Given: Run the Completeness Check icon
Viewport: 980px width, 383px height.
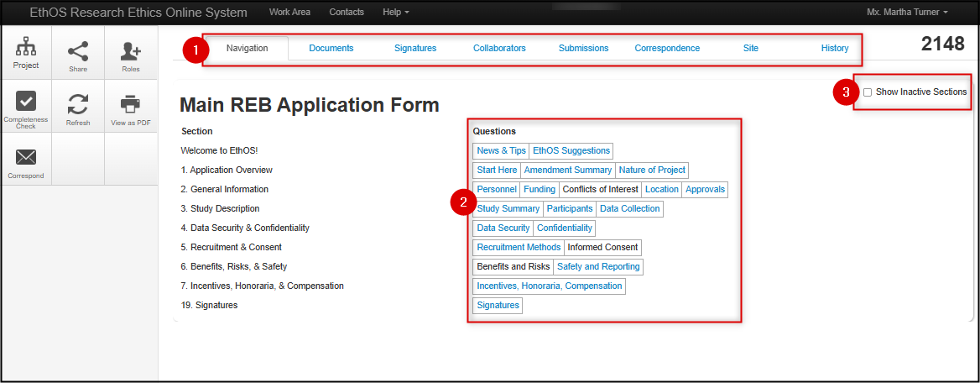Looking at the screenshot, I should (26, 103).
